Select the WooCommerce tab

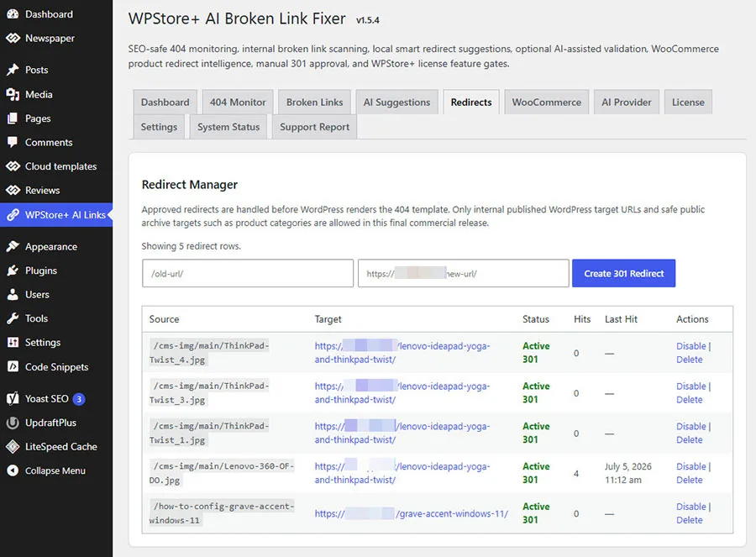click(546, 102)
